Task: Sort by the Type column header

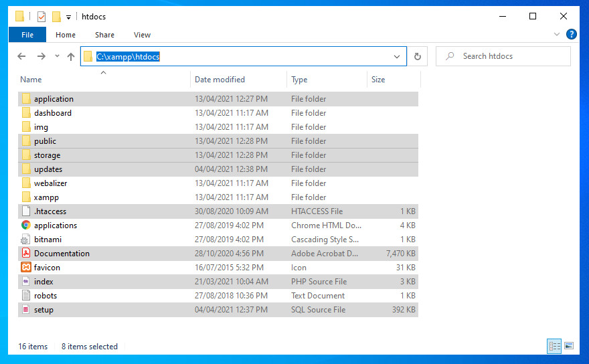Action: coord(327,79)
